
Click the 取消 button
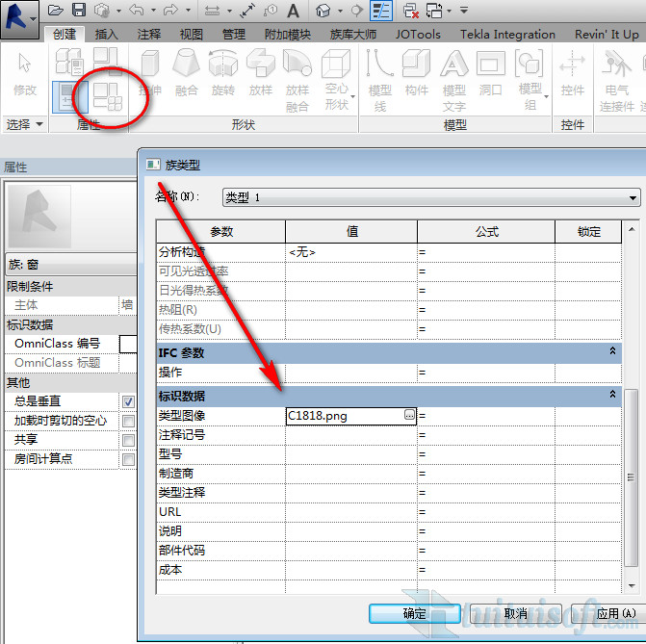515,613
